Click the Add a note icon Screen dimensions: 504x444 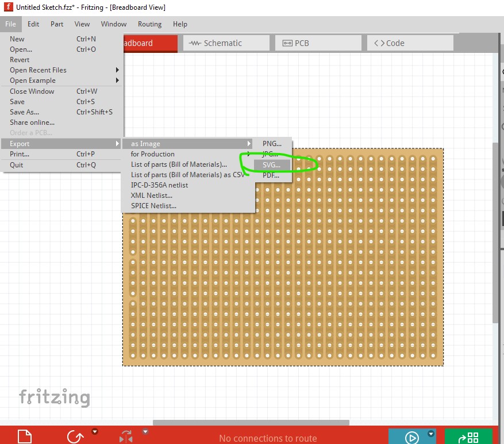(x=25, y=437)
